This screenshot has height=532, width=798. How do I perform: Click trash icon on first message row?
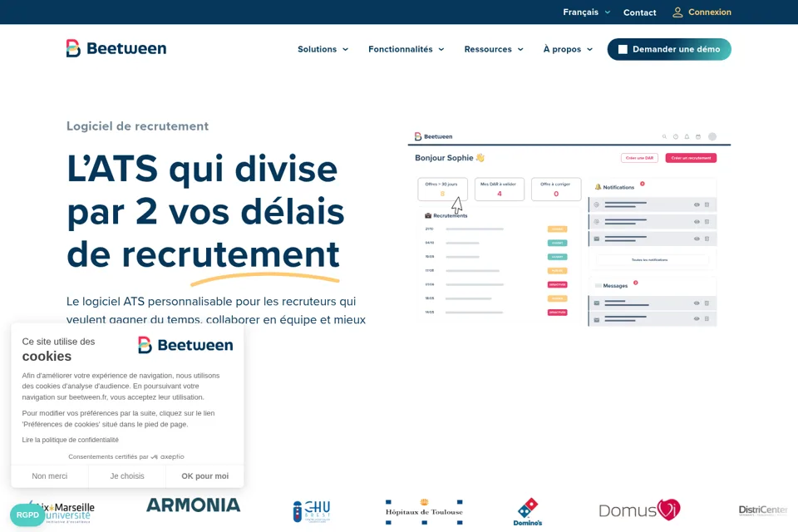pos(707,303)
